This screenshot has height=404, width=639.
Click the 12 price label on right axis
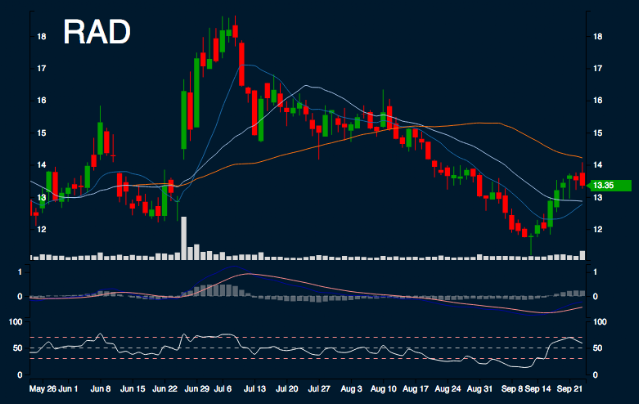coord(597,229)
